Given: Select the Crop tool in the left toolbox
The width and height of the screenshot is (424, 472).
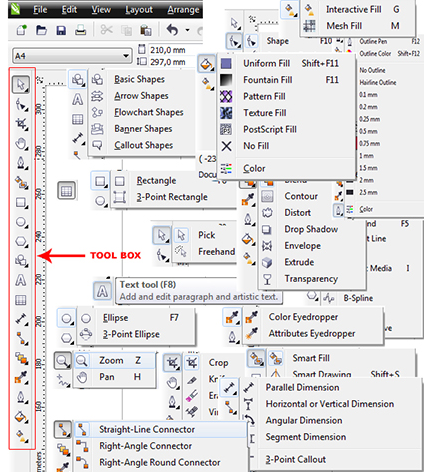Looking at the screenshot, I should (22, 124).
